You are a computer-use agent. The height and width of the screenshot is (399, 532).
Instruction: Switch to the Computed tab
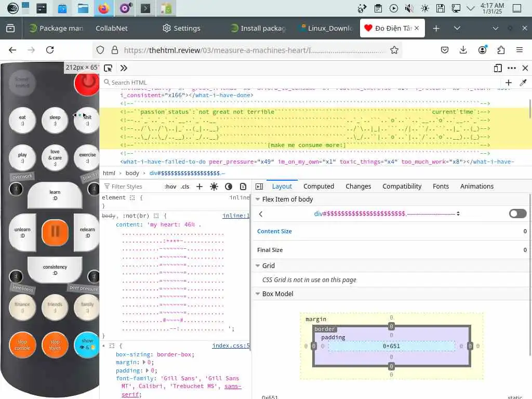tap(318, 187)
